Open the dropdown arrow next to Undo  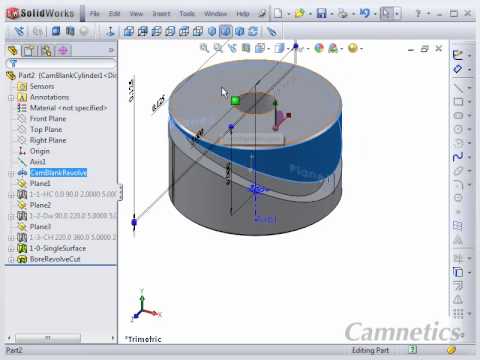375,14
